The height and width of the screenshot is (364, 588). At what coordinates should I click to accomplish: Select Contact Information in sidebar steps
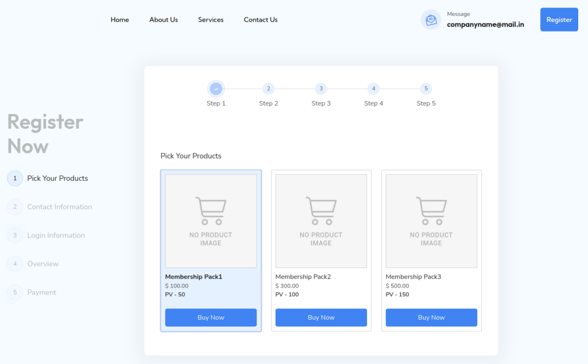coord(59,207)
